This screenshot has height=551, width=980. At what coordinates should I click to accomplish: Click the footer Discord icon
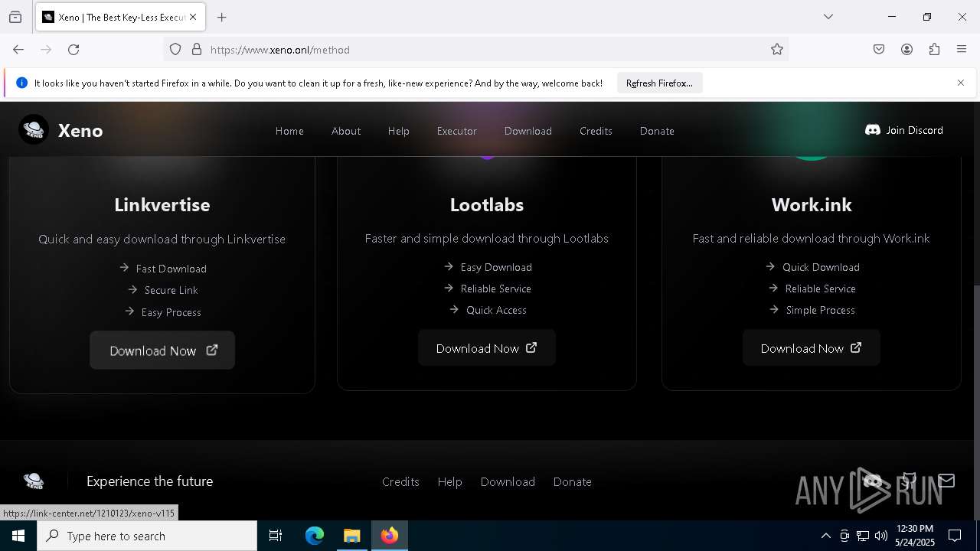pyautogui.click(x=872, y=481)
